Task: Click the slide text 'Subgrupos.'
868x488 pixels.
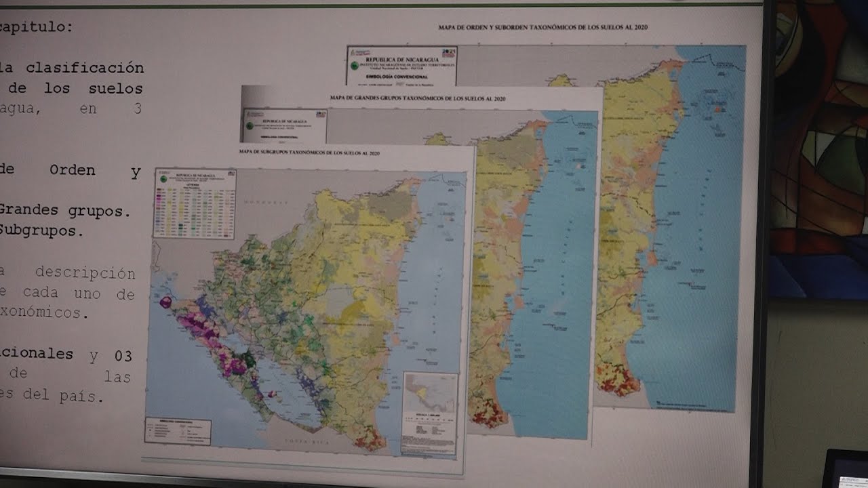Action: point(43,230)
